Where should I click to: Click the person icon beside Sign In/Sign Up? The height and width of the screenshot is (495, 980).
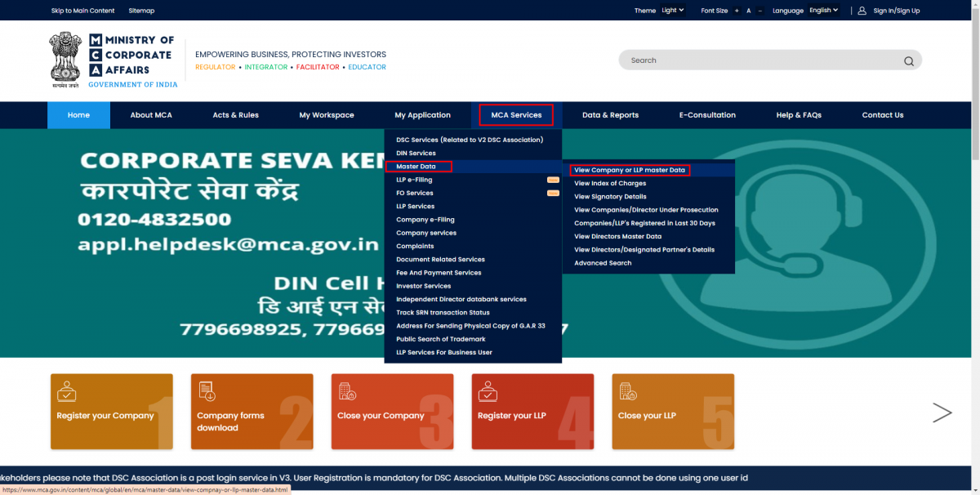(x=861, y=10)
